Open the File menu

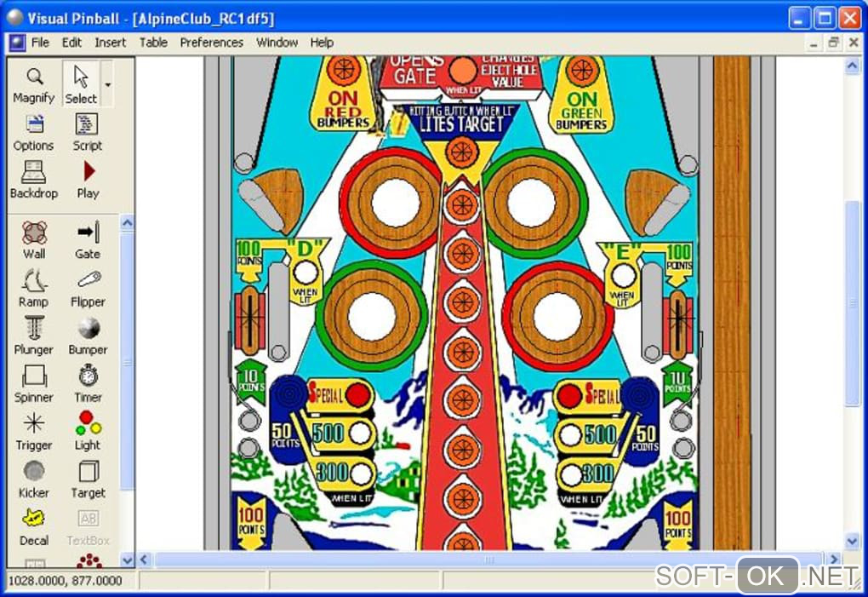click(x=40, y=43)
